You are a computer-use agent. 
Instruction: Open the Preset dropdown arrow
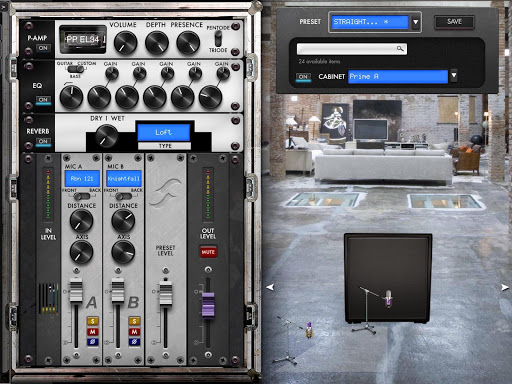(x=416, y=22)
